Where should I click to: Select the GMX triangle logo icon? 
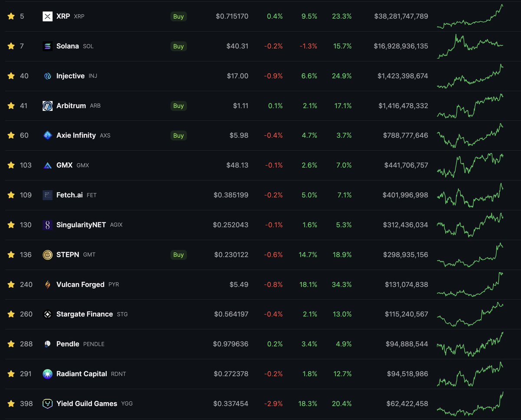point(48,165)
